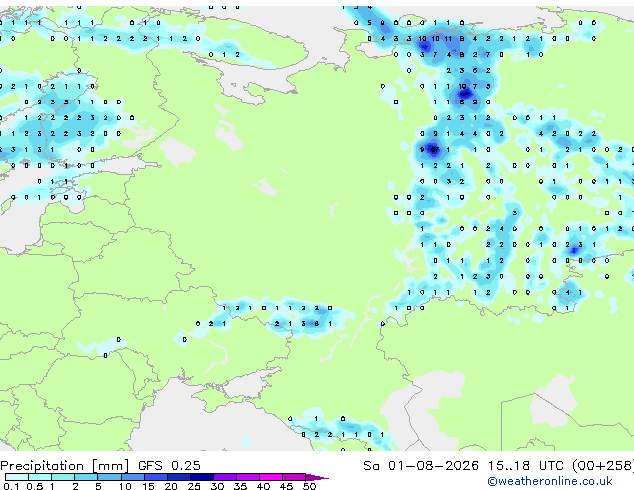Screen dimensions: 634x490
Task: Click the legend label '0.5'
Action: coord(34,486)
